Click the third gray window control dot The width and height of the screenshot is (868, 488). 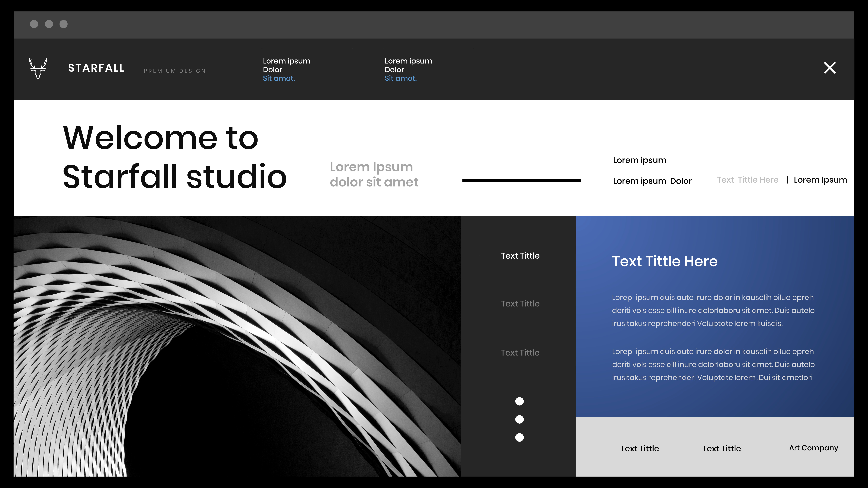coord(63,24)
